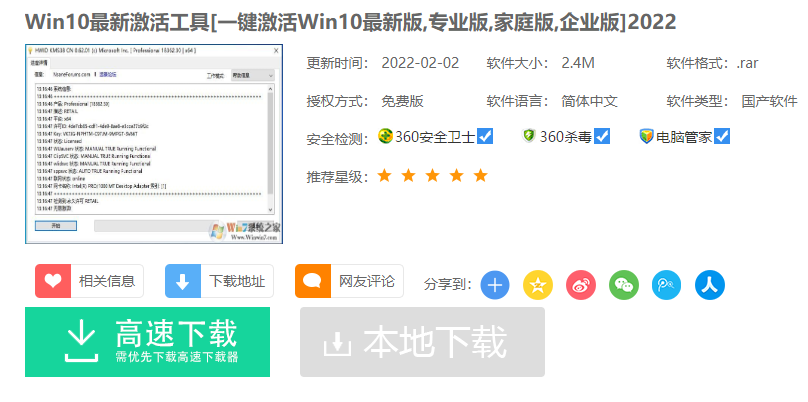Click the third rating star
The height and width of the screenshot is (402, 808).
pos(432,176)
